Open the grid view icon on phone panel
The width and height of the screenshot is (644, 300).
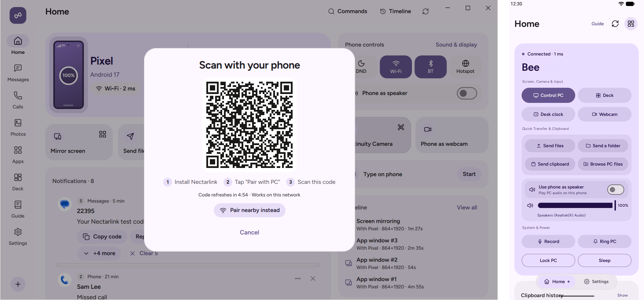[631, 24]
